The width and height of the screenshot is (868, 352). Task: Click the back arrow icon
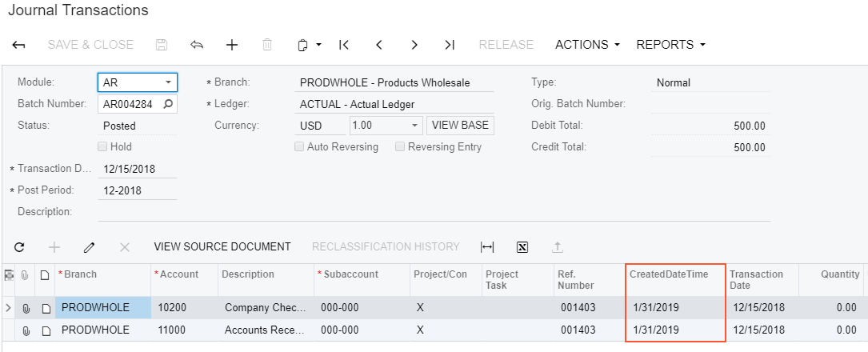pos(19,45)
